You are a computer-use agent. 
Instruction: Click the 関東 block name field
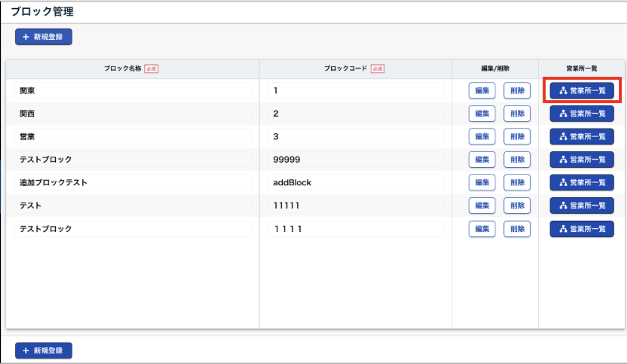tap(133, 91)
